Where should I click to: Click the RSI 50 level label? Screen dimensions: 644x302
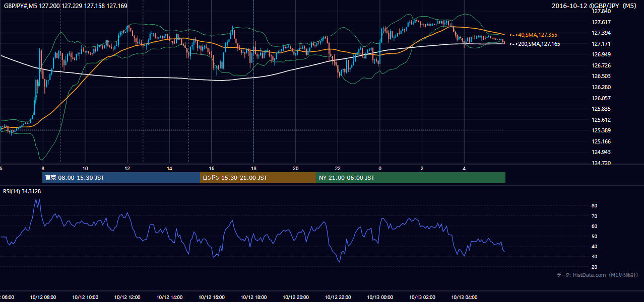[594, 236]
